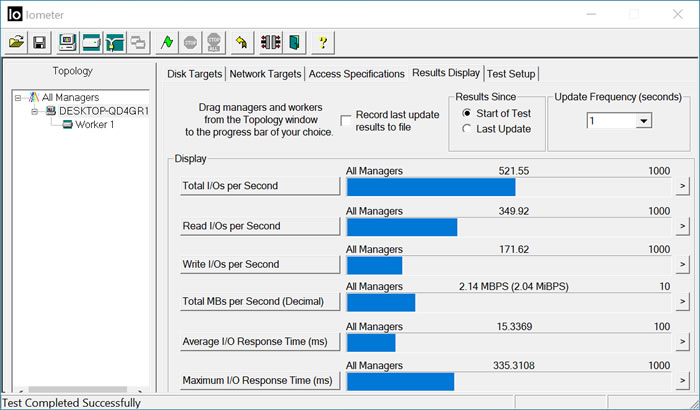This screenshot has height=410, width=700.
Task: Expand details arrow for Write I/Os per Second
Action: pos(682,264)
